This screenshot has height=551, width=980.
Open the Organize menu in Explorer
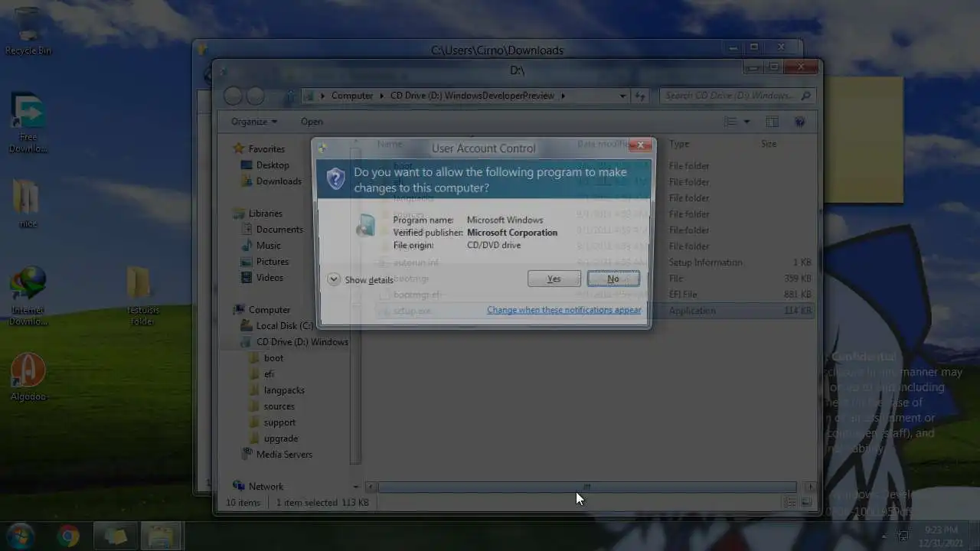click(254, 122)
